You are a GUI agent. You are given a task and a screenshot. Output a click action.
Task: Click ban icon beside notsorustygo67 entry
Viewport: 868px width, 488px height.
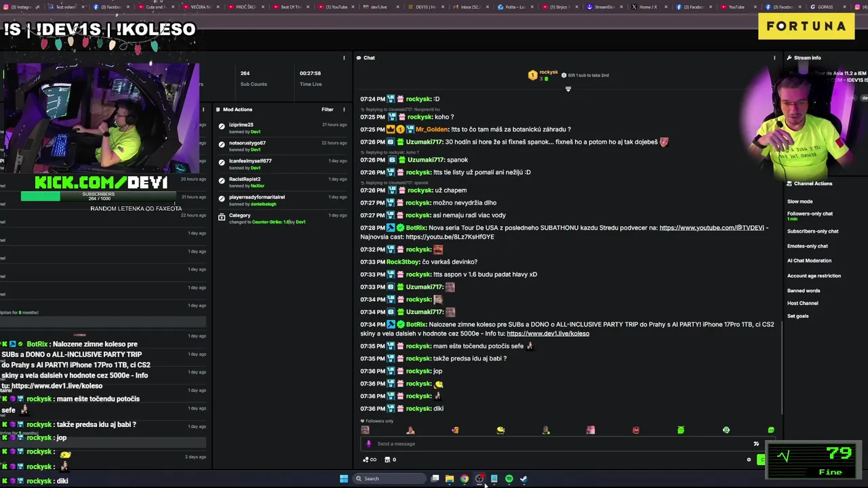pos(222,144)
